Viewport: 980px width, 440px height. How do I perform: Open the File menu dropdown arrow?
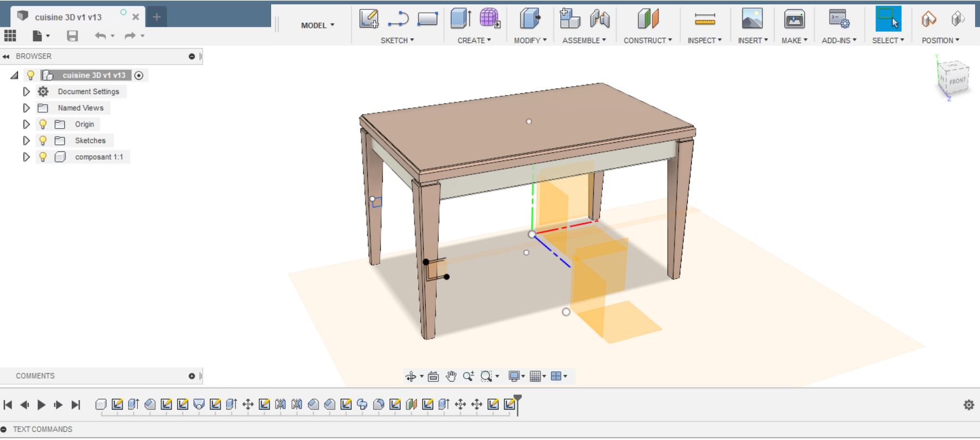[48, 36]
